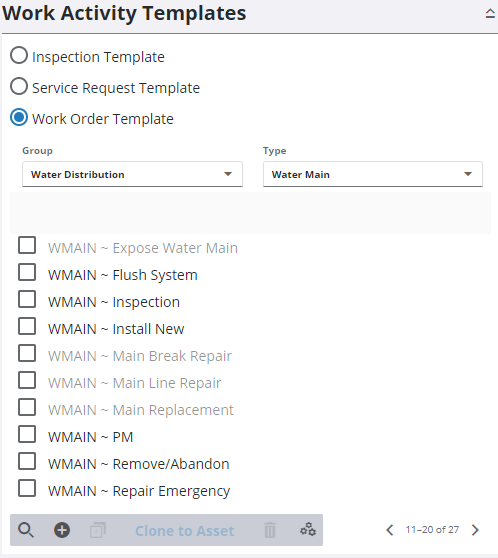The image size is (498, 558).
Task: Collapse the Work Activity Templates panel
Action: click(x=490, y=14)
